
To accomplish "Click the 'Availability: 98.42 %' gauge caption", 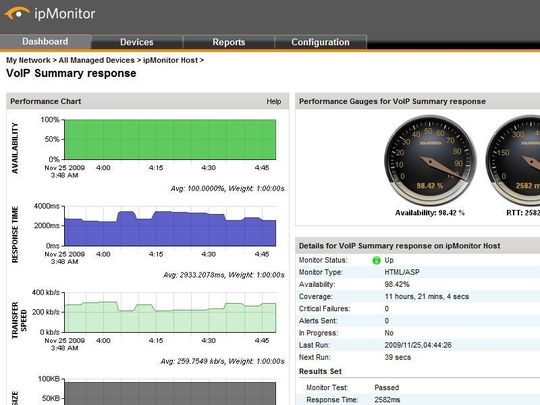I will point(429,213).
